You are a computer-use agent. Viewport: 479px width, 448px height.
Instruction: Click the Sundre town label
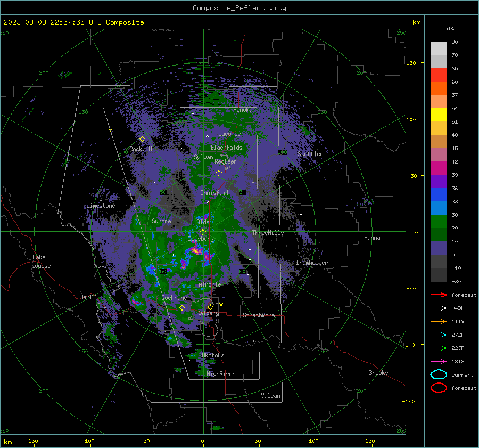[161, 221]
